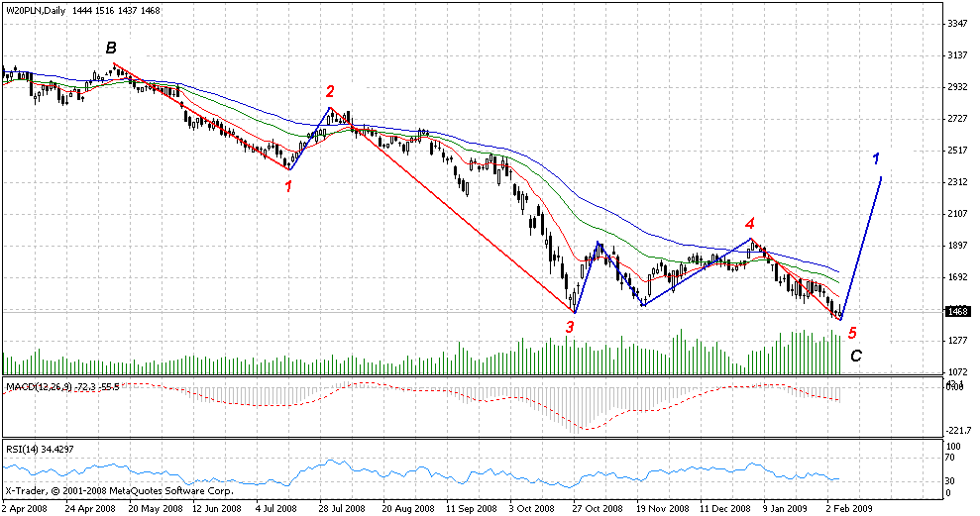Select the blue projected wave label 1
The height and width of the screenshot is (516, 980).
click(876, 158)
